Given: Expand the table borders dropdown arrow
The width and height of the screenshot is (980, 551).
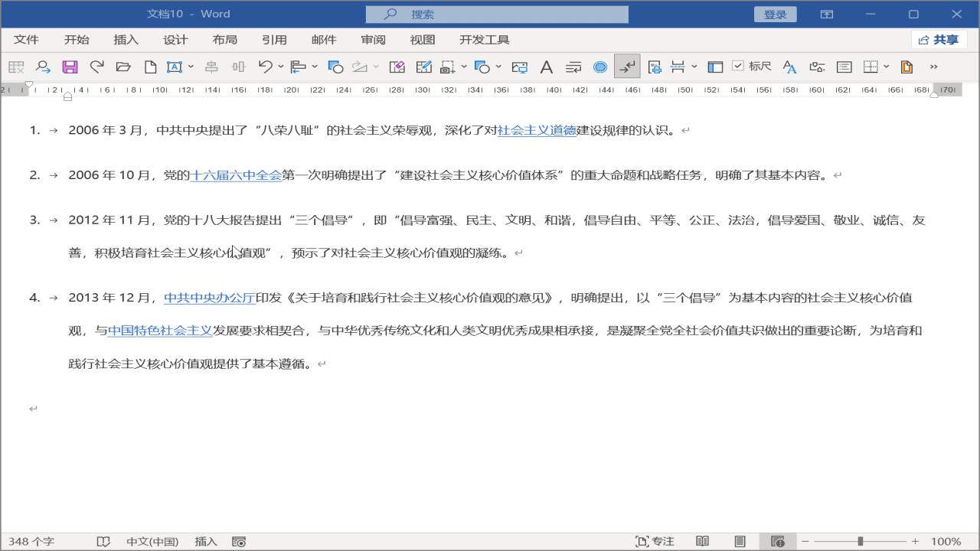Looking at the screenshot, I should [887, 67].
